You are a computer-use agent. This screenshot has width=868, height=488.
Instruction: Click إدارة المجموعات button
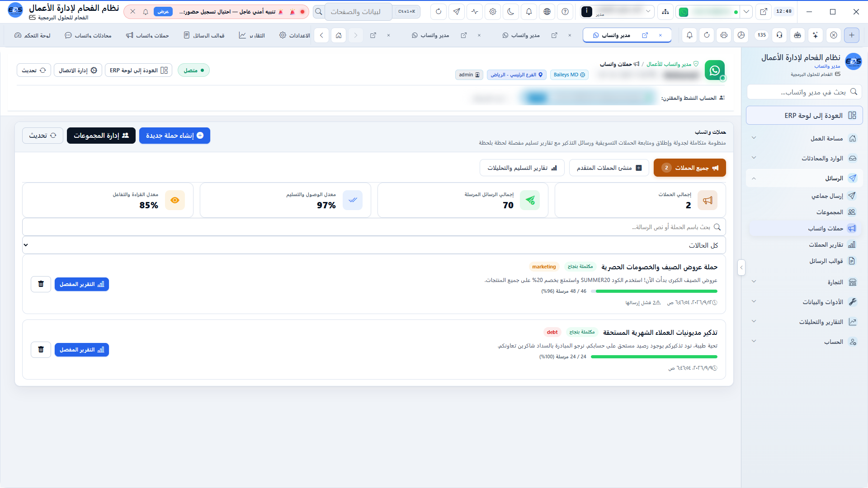click(101, 136)
